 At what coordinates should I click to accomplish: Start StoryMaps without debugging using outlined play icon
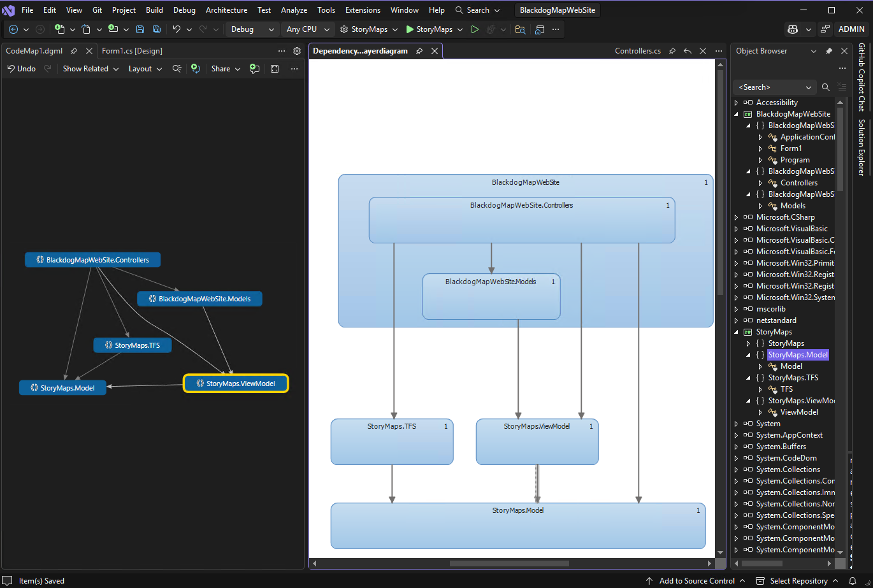click(x=475, y=29)
